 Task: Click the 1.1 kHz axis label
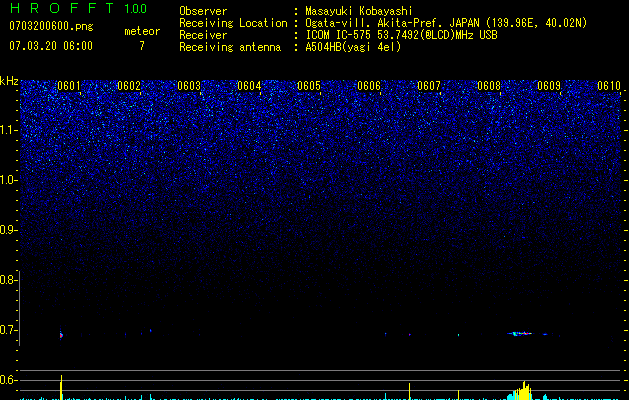pyautogui.click(x=8, y=130)
